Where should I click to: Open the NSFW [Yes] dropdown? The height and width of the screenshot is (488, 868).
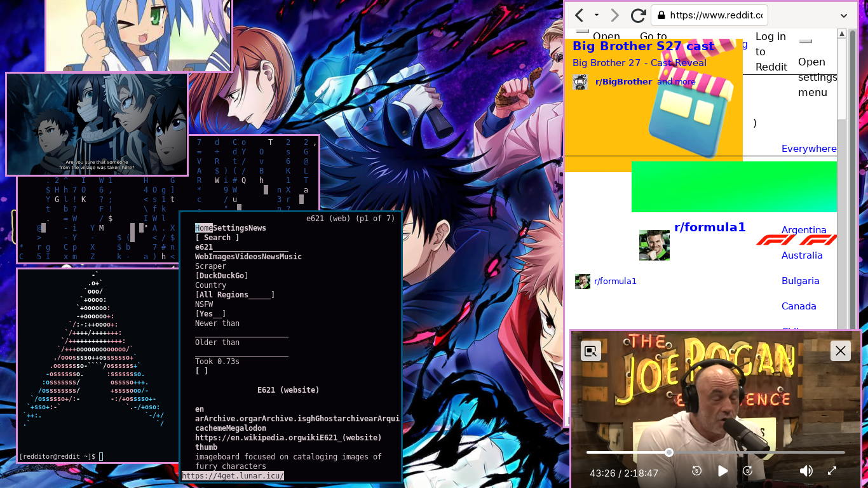(211, 314)
